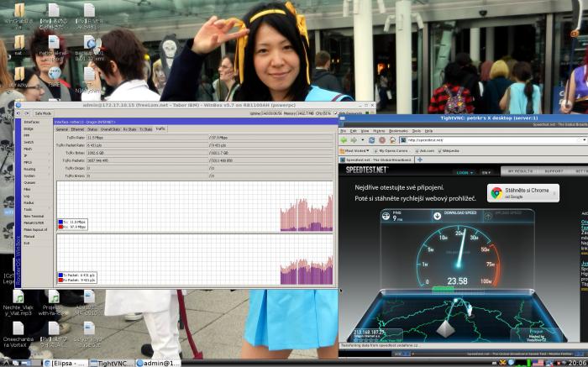Switch to the Tx Stats tab
The width and height of the screenshot is (588, 367).
pyautogui.click(x=146, y=129)
